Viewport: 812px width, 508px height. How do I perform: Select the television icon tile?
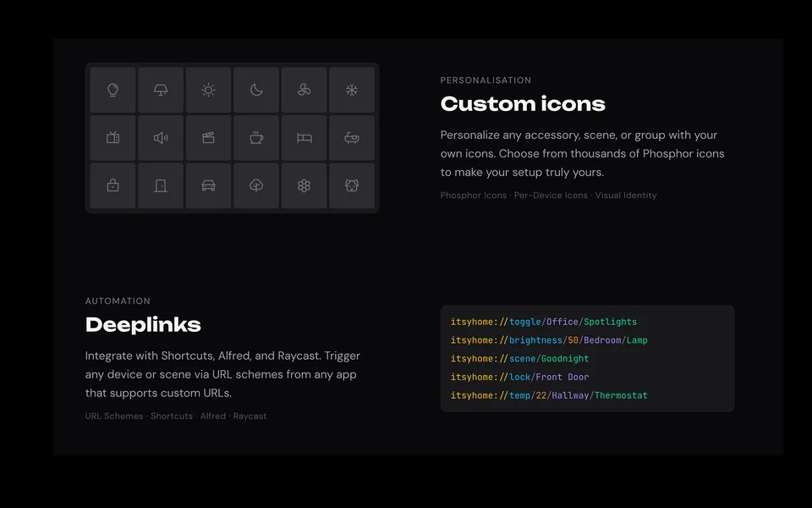[112, 138]
